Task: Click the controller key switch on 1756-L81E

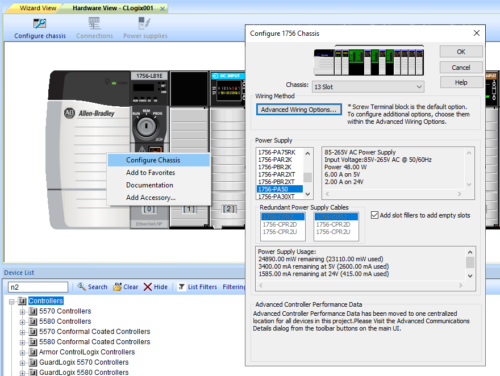Action: [146, 126]
